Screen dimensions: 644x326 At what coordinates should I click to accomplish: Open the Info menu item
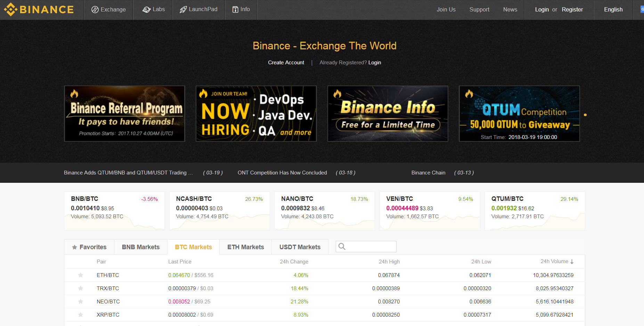[241, 9]
